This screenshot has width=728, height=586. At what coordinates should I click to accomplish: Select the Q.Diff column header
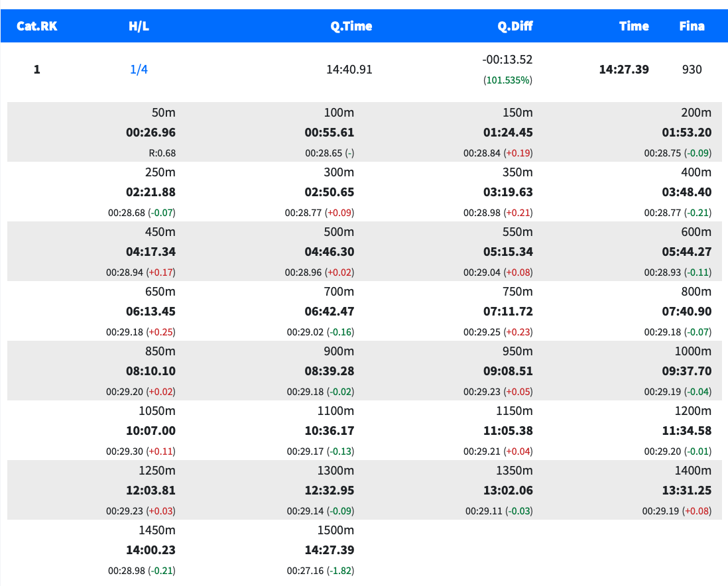515,27
